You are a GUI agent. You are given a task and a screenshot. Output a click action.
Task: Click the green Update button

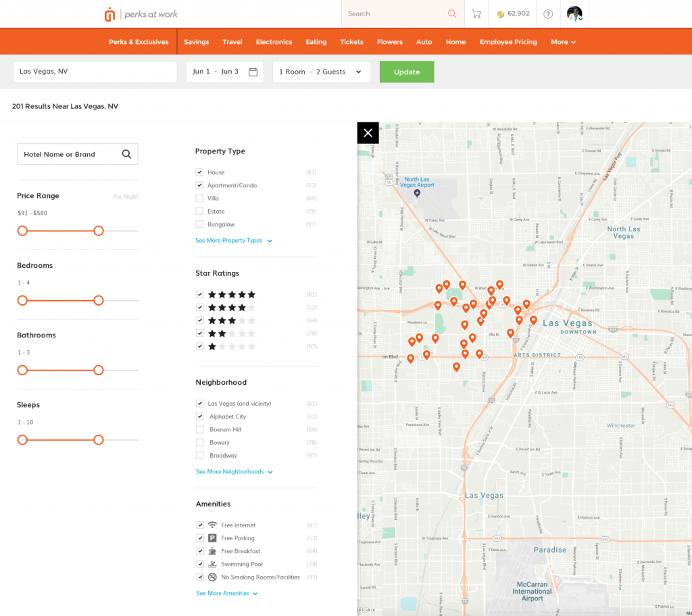tap(407, 72)
